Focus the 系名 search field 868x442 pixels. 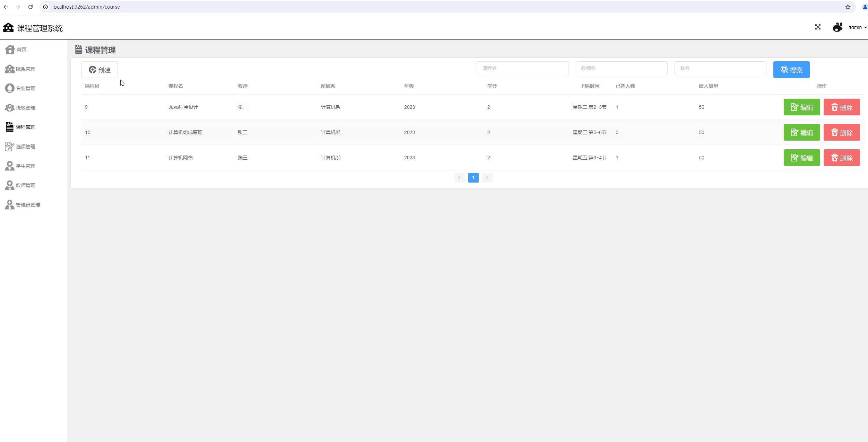[x=720, y=68]
